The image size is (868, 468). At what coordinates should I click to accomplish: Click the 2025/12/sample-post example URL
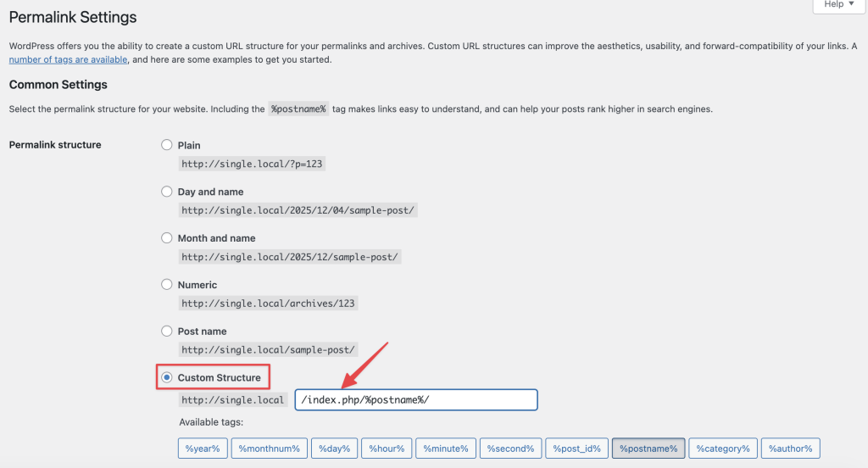pyautogui.click(x=290, y=257)
